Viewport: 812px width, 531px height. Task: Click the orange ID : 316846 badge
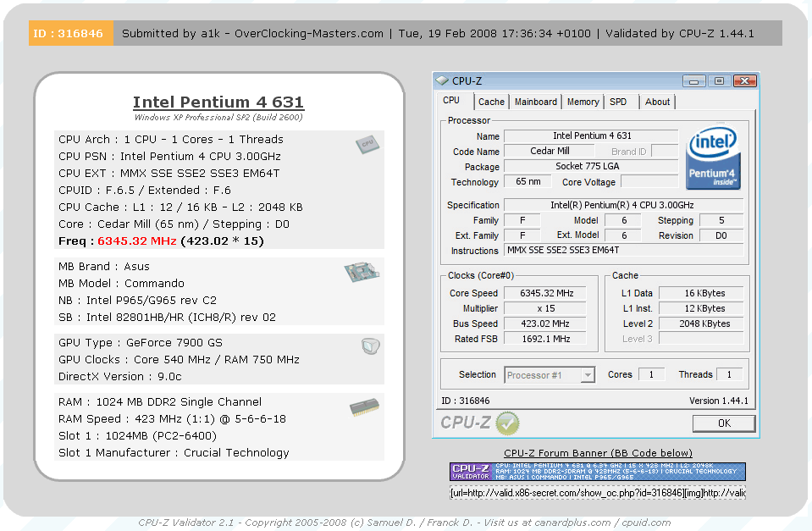click(71, 33)
